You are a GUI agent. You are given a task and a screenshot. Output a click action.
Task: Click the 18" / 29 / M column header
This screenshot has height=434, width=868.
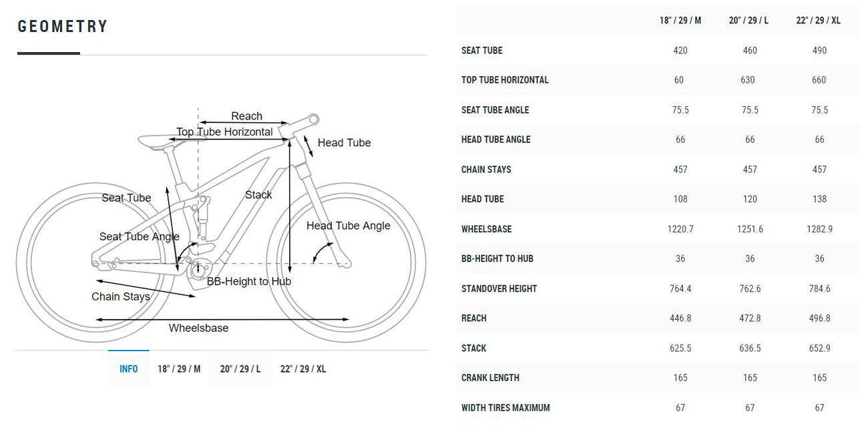[x=680, y=21]
